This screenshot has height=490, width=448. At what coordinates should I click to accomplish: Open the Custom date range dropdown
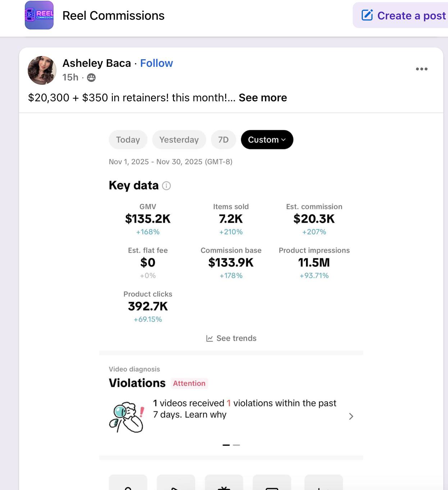click(x=266, y=139)
